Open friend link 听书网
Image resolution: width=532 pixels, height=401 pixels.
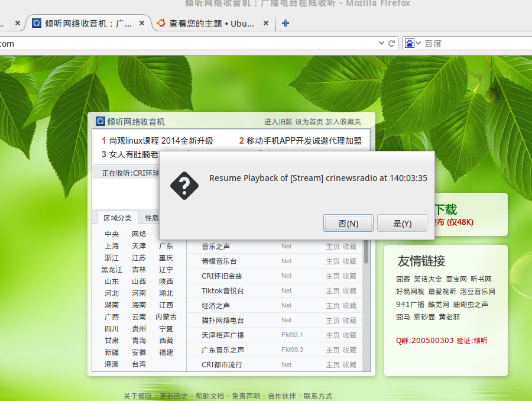481,279
